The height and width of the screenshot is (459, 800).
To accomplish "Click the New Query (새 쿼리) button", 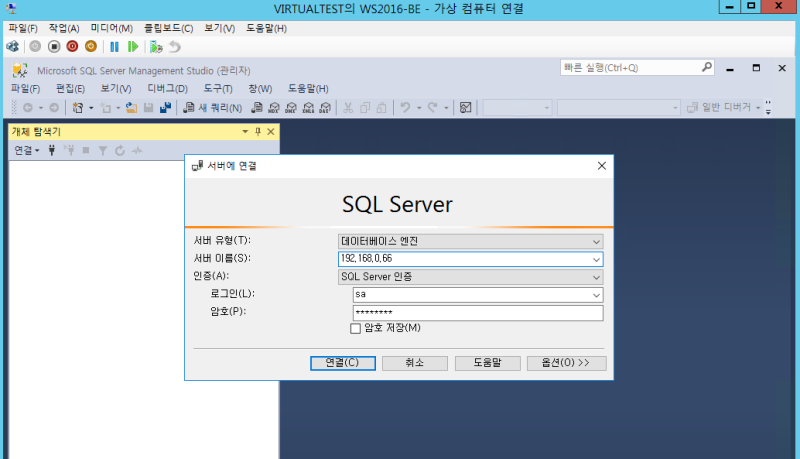I will (x=213, y=108).
